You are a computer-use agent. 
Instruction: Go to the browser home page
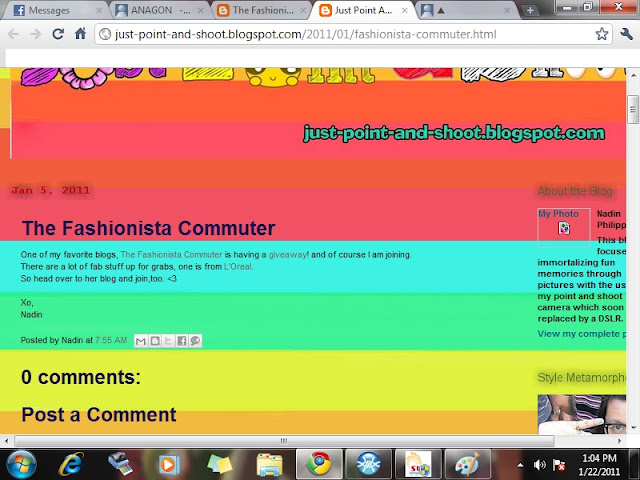tap(80, 34)
